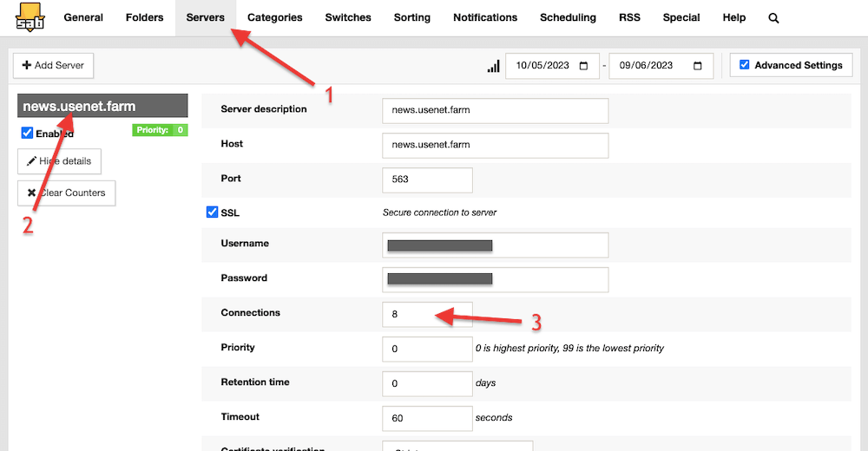Click into the Host text field
Viewport: 868px width, 451px height.
point(495,145)
